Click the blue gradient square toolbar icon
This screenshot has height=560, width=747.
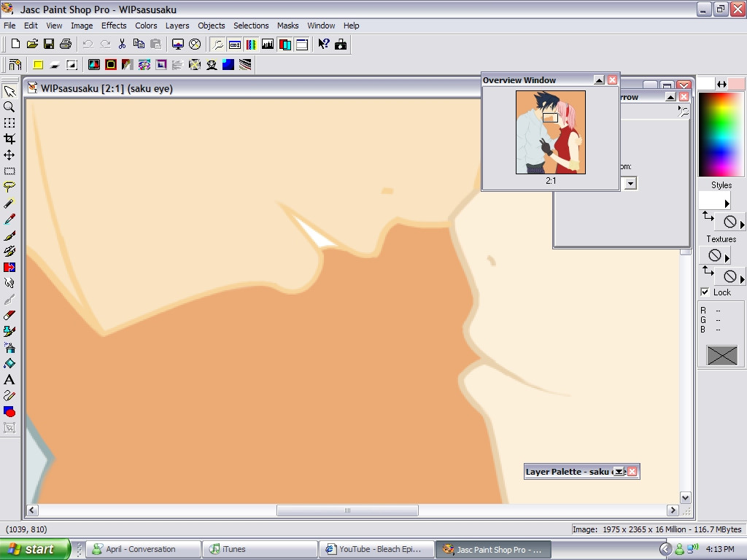pyautogui.click(x=228, y=65)
